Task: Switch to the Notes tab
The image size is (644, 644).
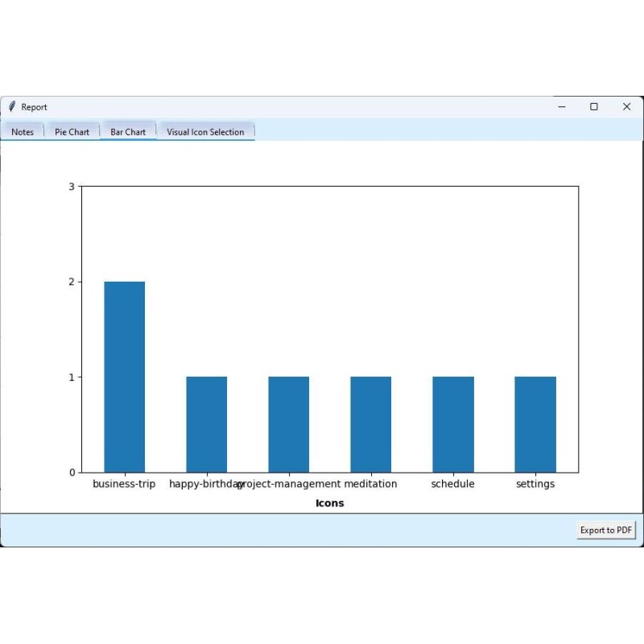Action: point(23,132)
